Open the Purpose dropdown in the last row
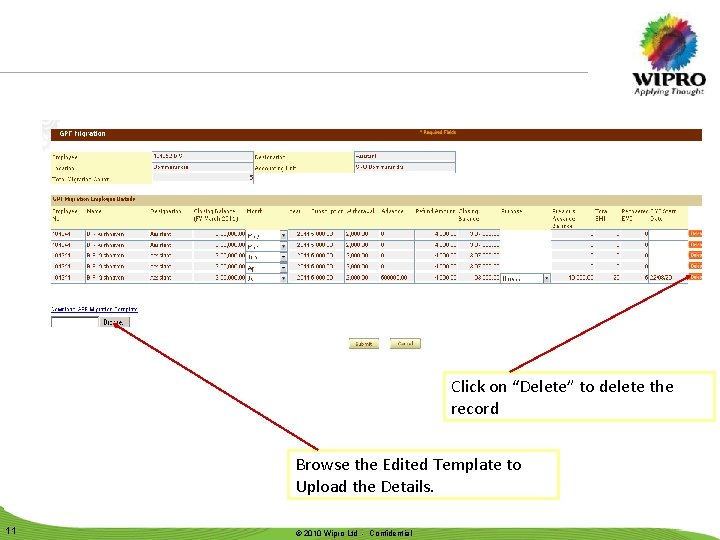Screen dimensions: 720x540 tap(525, 278)
